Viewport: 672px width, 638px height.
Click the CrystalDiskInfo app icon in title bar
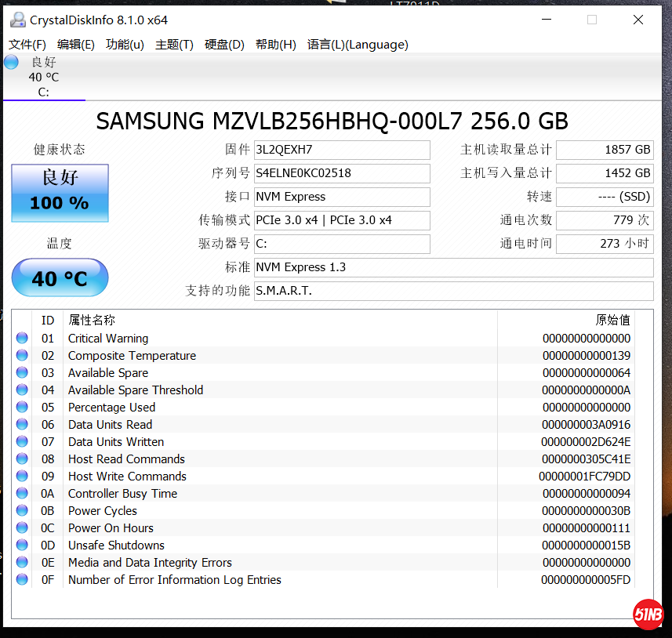click(16, 20)
